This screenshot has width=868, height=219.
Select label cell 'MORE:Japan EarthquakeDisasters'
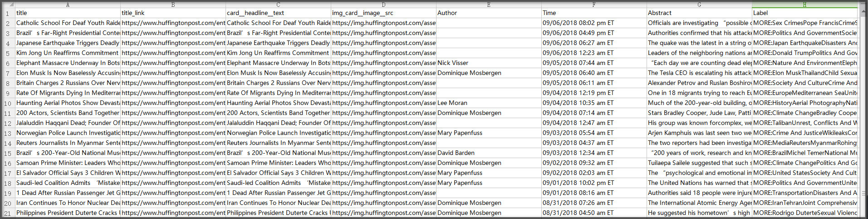tap(804, 43)
